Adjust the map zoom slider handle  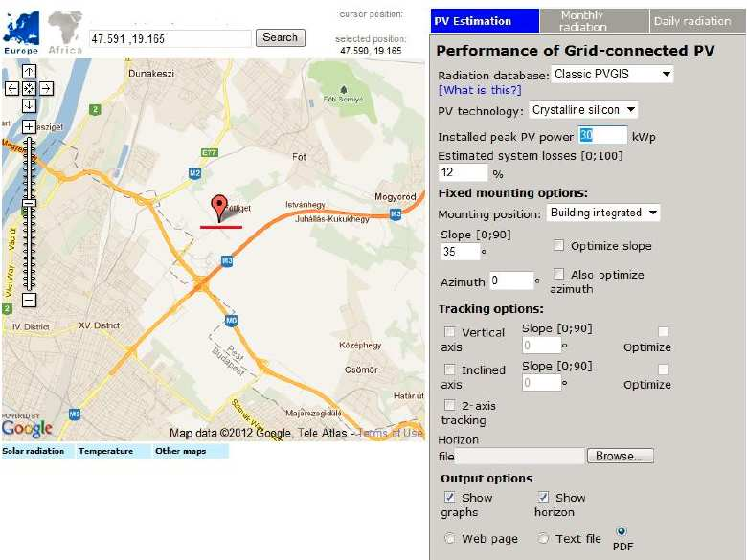[29, 203]
